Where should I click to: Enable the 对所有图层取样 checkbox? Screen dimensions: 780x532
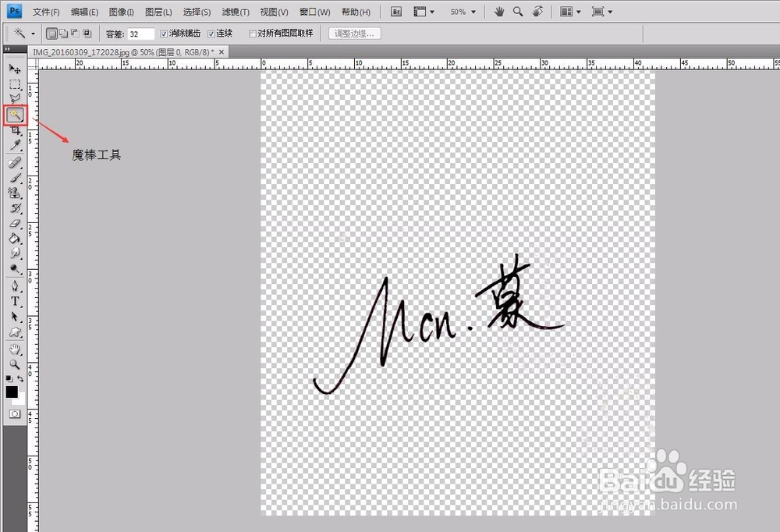251,34
